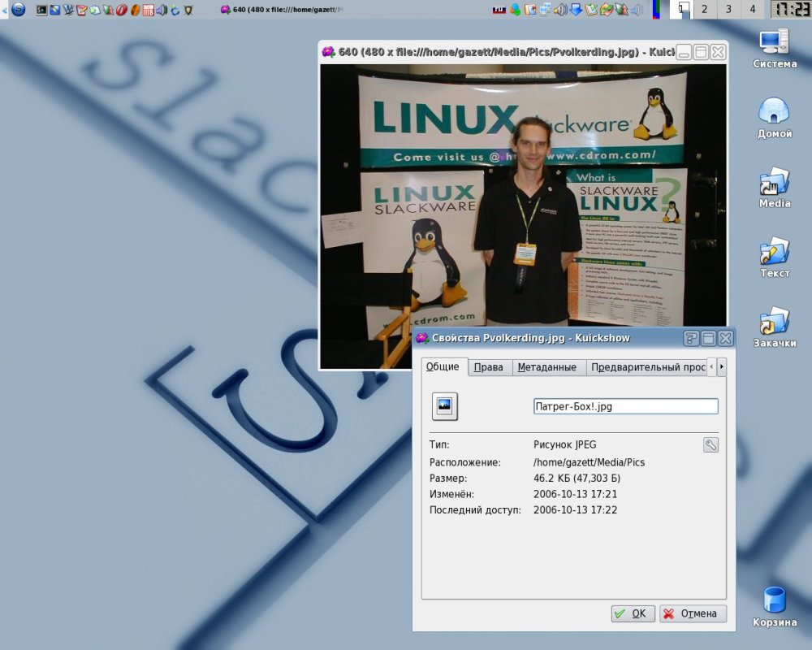Image resolution: width=812 pixels, height=650 pixels.
Task: Launch the terminal from the panel
Action: (42, 10)
